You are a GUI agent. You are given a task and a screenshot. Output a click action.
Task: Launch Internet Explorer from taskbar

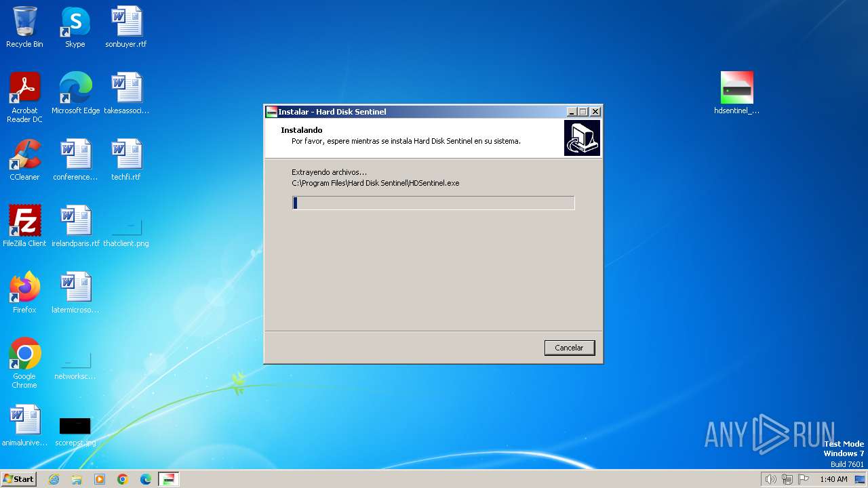click(54, 479)
